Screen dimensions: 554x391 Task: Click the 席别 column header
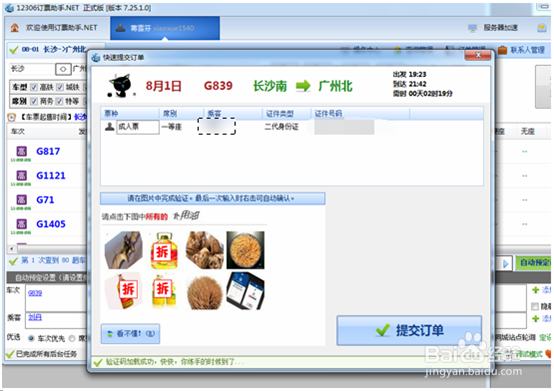[181, 113]
